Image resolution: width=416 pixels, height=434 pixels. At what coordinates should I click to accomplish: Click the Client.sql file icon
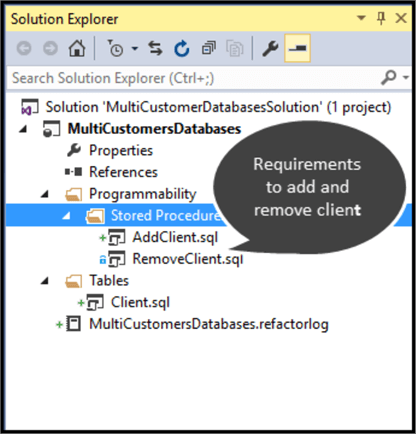tap(95, 303)
